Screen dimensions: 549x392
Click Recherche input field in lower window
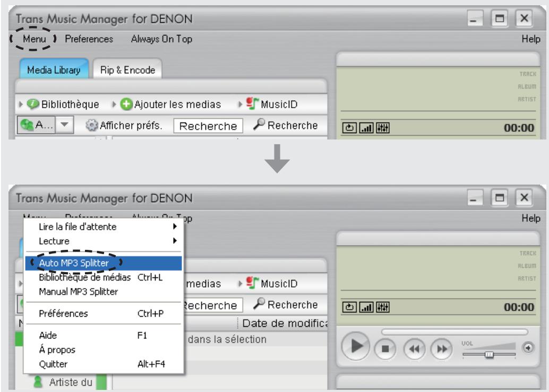(213, 306)
